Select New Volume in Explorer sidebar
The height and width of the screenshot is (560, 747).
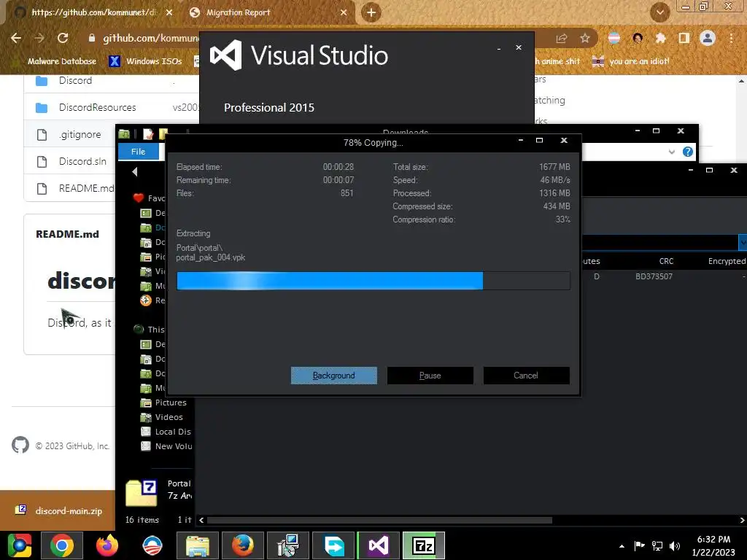tap(166, 446)
